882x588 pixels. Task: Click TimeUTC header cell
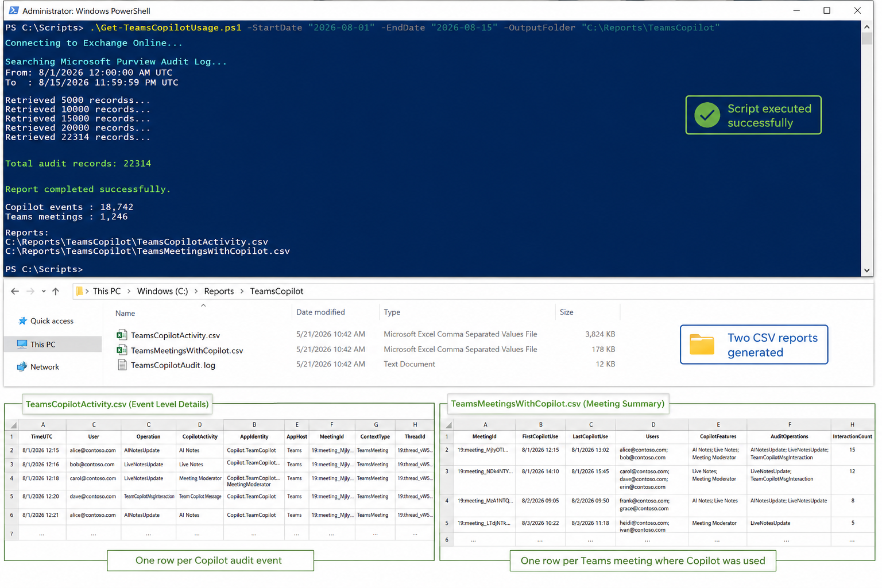coord(42,437)
